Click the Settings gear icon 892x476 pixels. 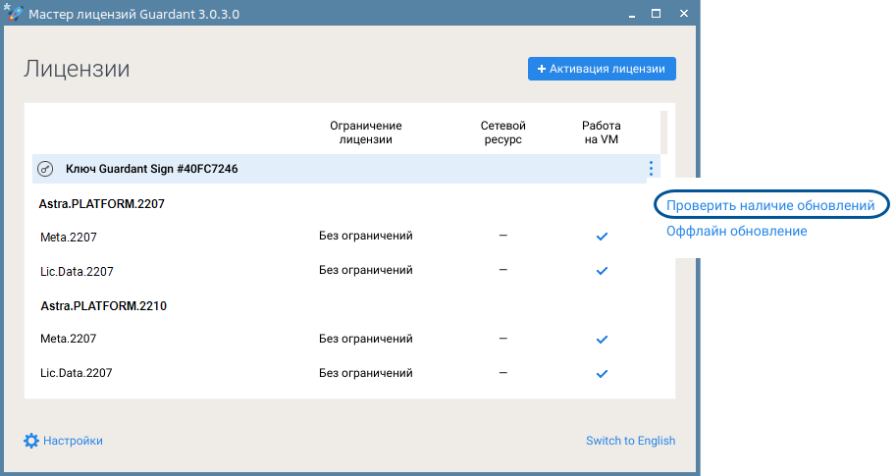pos(31,441)
